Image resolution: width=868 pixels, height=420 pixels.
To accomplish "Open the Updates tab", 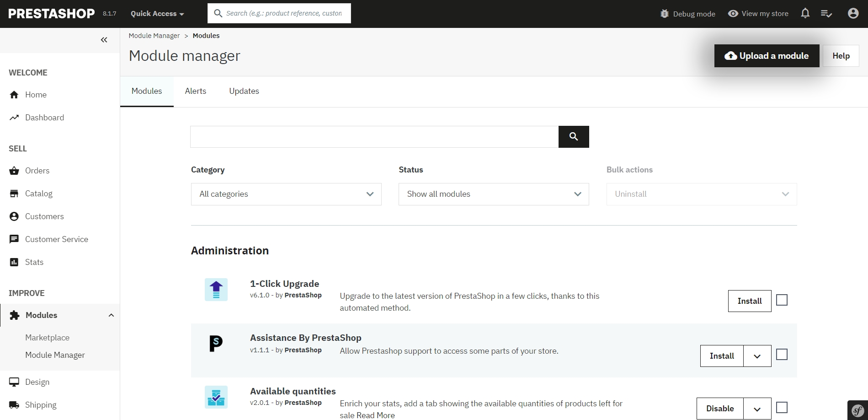I will [244, 91].
